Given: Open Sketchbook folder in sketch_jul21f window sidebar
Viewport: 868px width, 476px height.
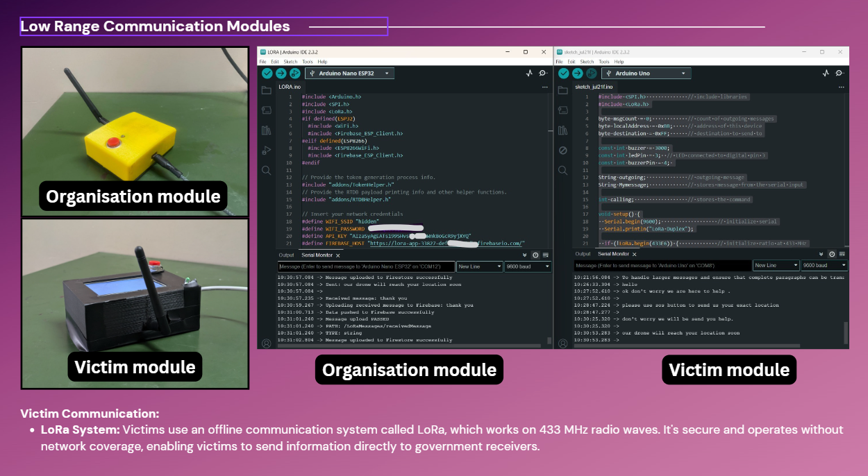Looking at the screenshot, I should click(x=563, y=90).
